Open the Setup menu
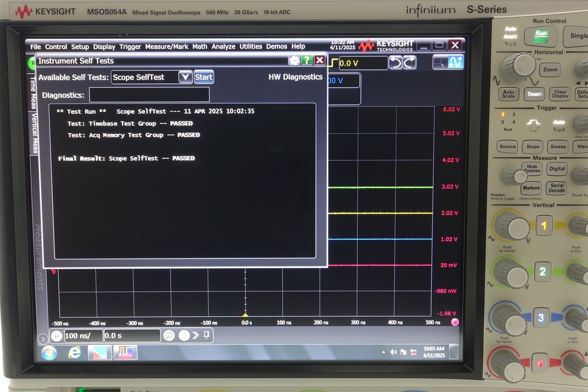The image size is (588, 392). [80, 47]
